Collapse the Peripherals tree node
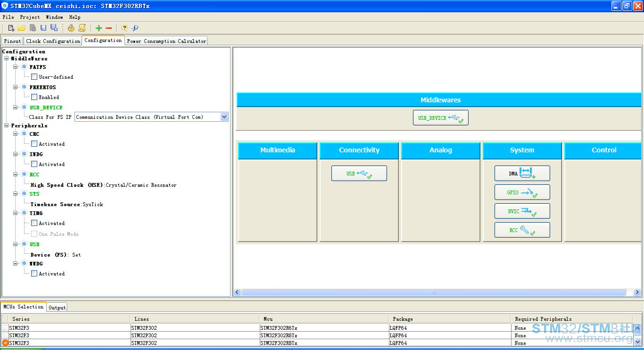 6,125
